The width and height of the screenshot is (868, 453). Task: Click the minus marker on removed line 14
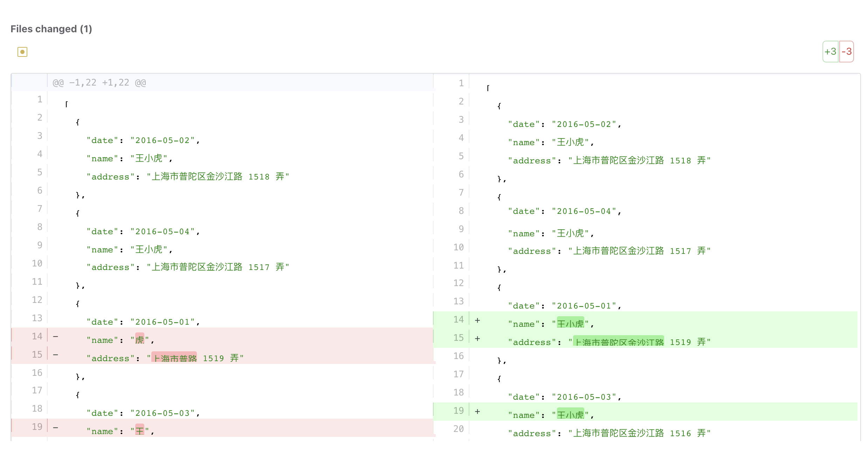tap(56, 337)
